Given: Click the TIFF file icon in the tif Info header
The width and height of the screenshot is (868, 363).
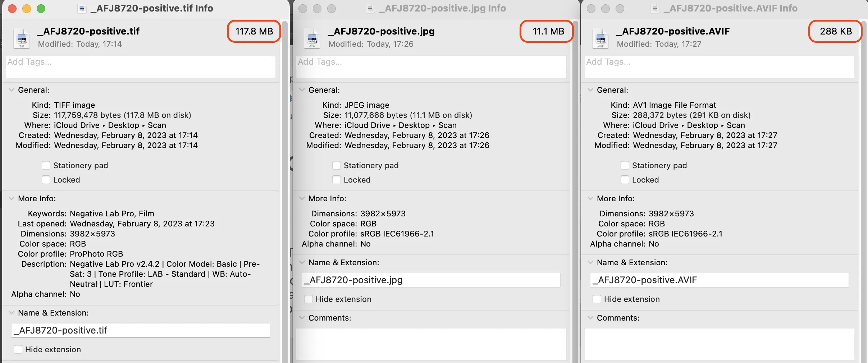Looking at the screenshot, I should (x=22, y=38).
